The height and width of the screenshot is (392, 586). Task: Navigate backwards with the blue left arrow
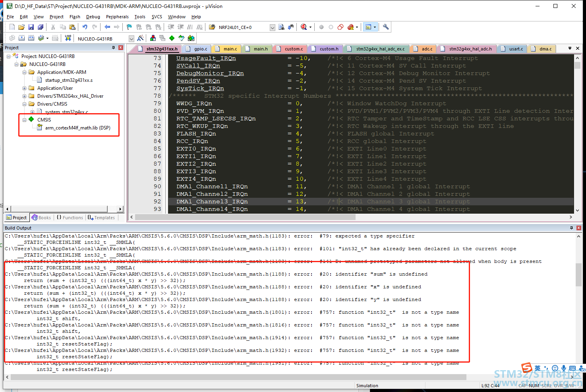[x=107, y=27]
